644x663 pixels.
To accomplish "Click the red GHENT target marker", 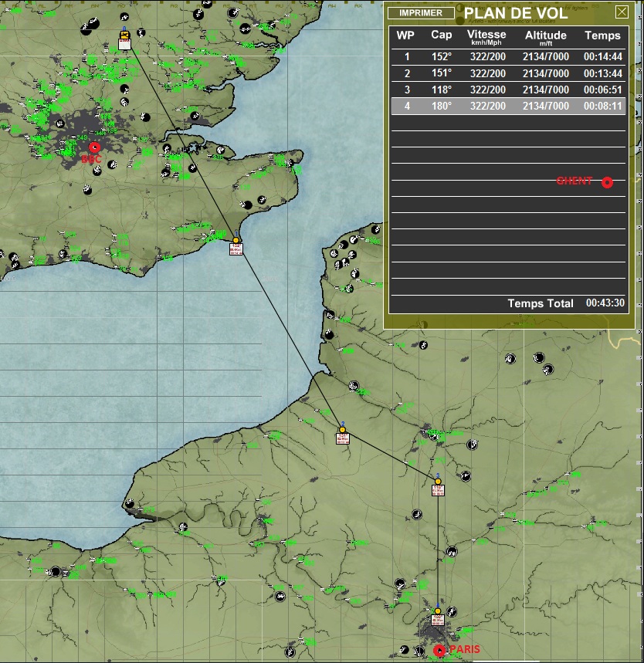I will [x=607, y=182].
